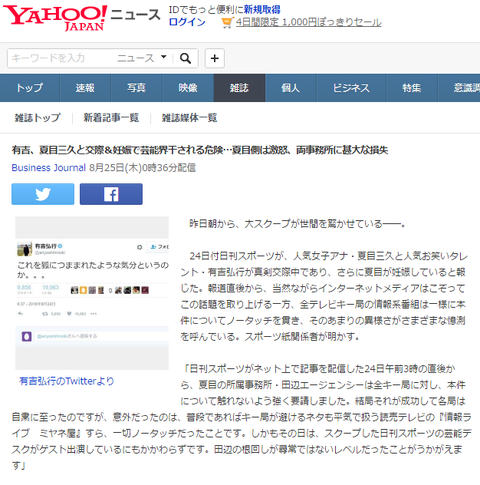Share article via Twitter bird button
Image resolution: width=480 pixels, height=485 pixels.
click(43, 194)
